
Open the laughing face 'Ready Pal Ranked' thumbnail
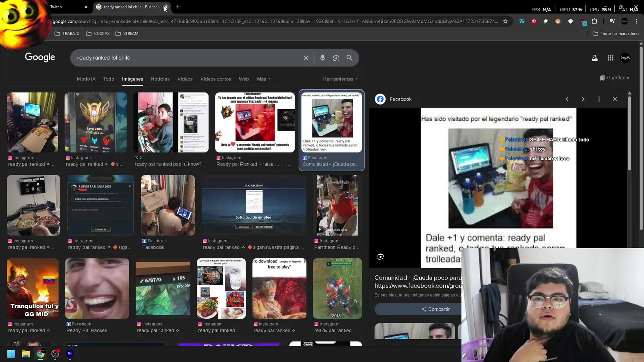pos(97,289)
